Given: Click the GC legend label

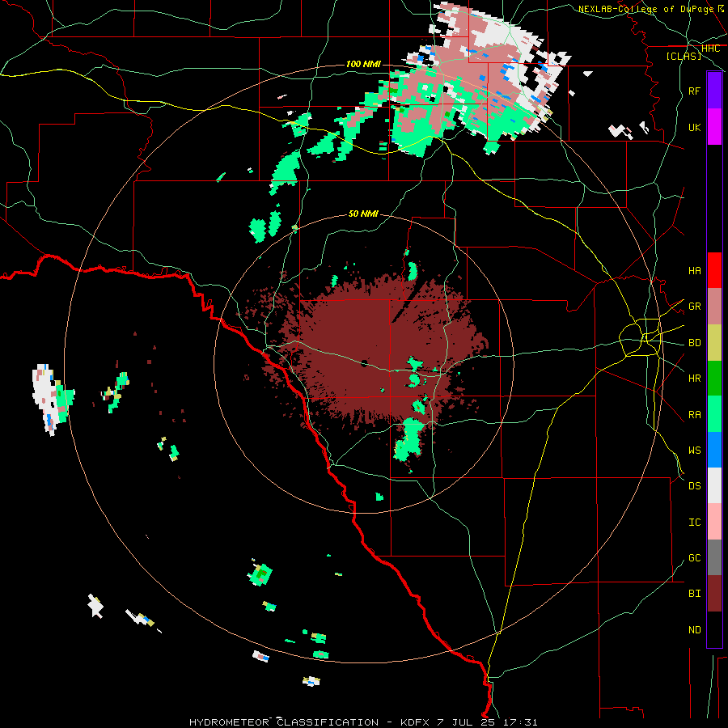Looking at the screenshot, I should (694, 558).
